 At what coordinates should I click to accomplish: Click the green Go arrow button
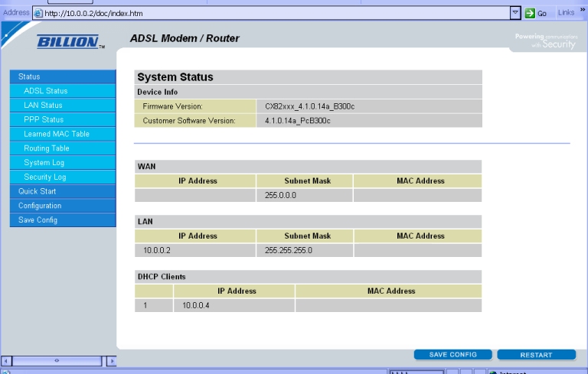point(530,13)
